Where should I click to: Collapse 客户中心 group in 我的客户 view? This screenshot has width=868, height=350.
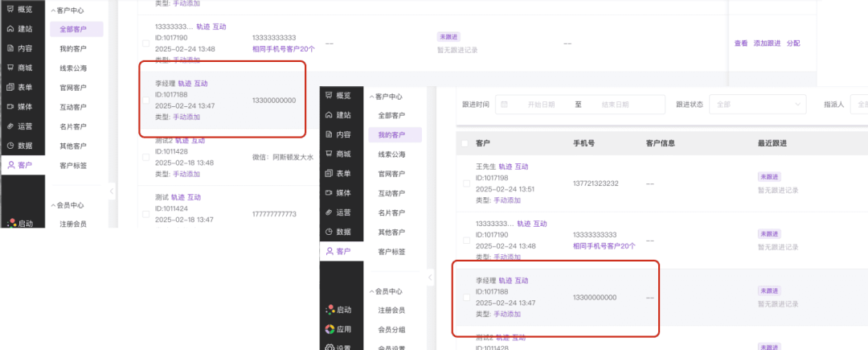click(372, 97)
